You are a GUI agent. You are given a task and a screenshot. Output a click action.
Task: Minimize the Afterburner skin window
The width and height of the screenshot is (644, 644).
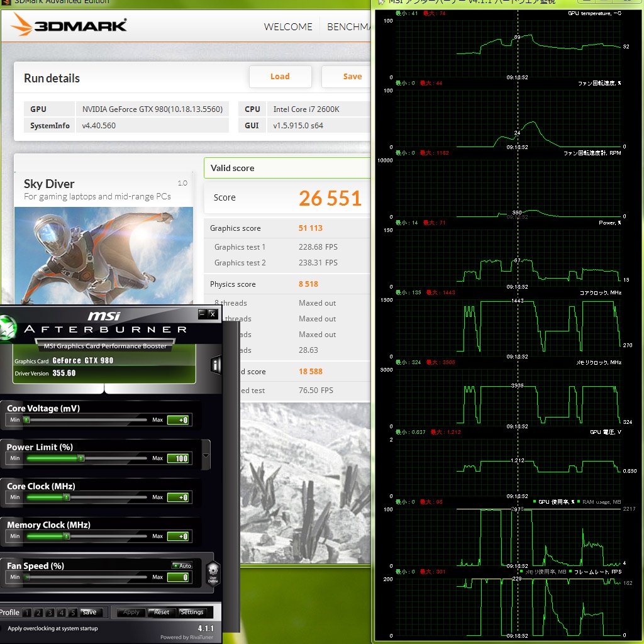202,314
